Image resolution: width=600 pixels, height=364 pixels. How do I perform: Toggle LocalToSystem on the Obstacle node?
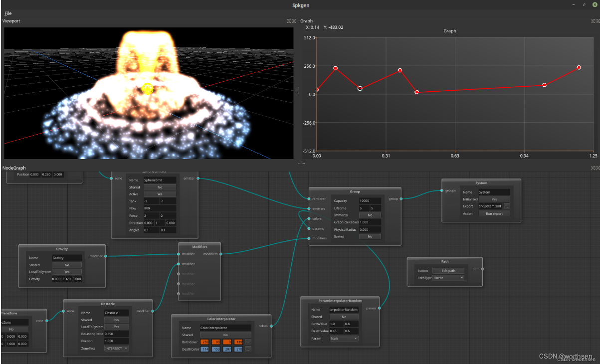coord(116,327)
